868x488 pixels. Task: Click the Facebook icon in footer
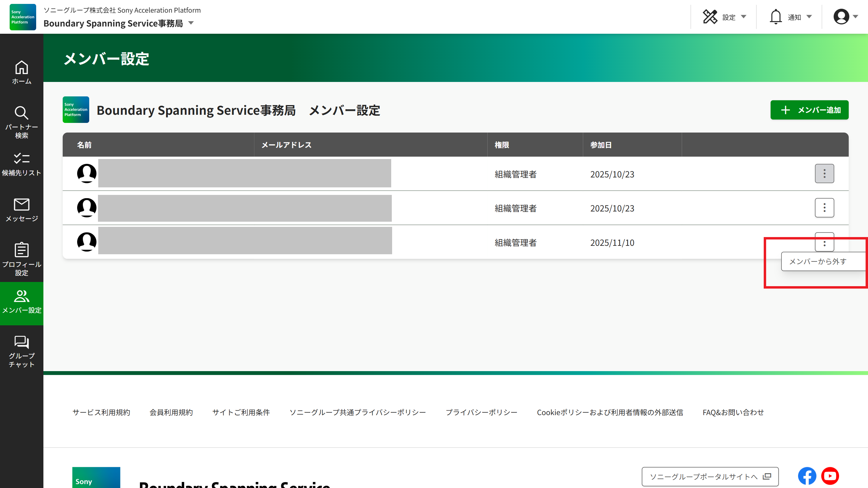[x=807, y=476]
